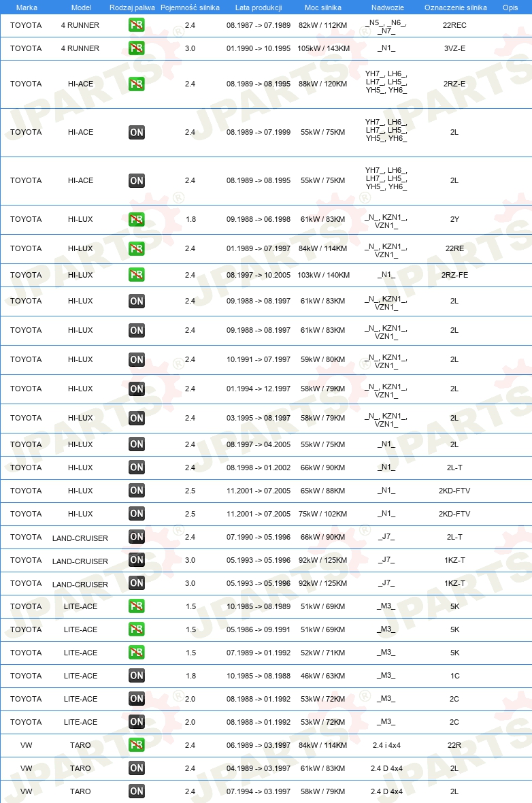532x803 pixels.
Task: Click the body text 2.4 i 4x4
Action: point(386,746)
